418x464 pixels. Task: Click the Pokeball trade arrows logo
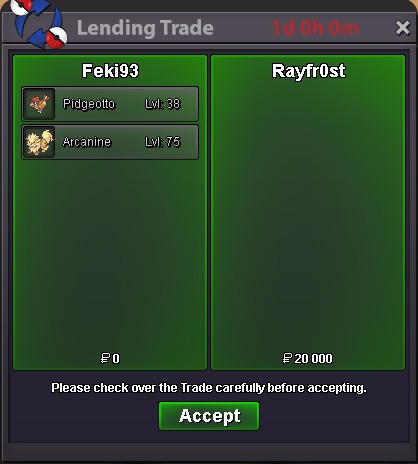(38, 24)
